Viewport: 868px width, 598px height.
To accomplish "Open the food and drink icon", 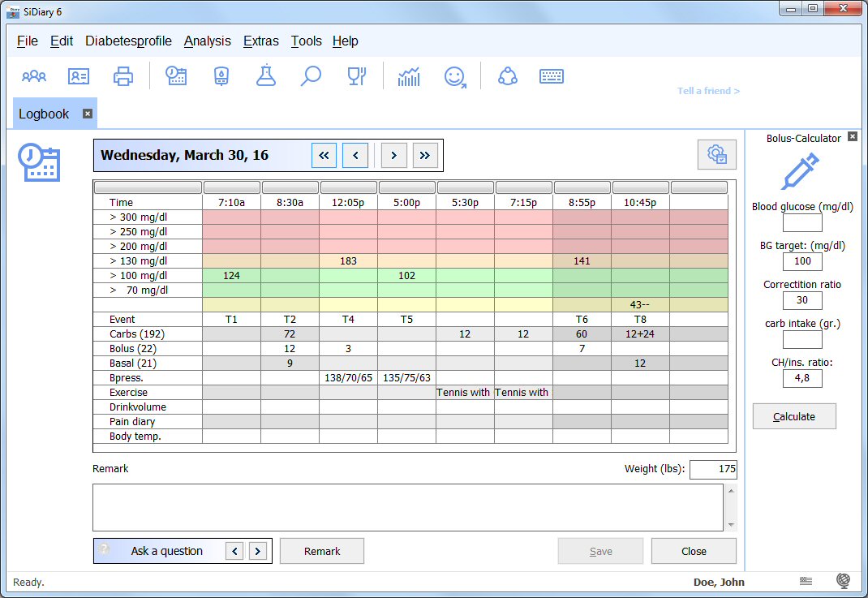I will [x=356, y=76].
